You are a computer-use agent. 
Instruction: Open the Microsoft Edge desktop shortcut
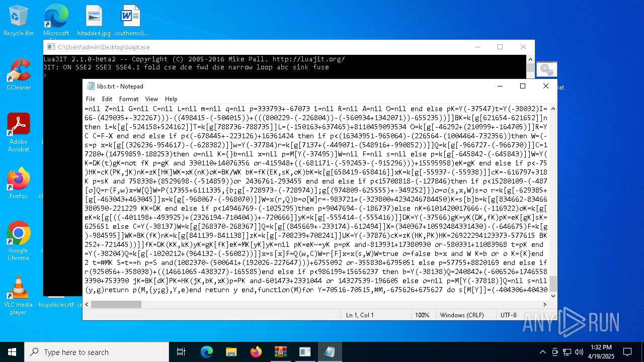pos(56,20)
